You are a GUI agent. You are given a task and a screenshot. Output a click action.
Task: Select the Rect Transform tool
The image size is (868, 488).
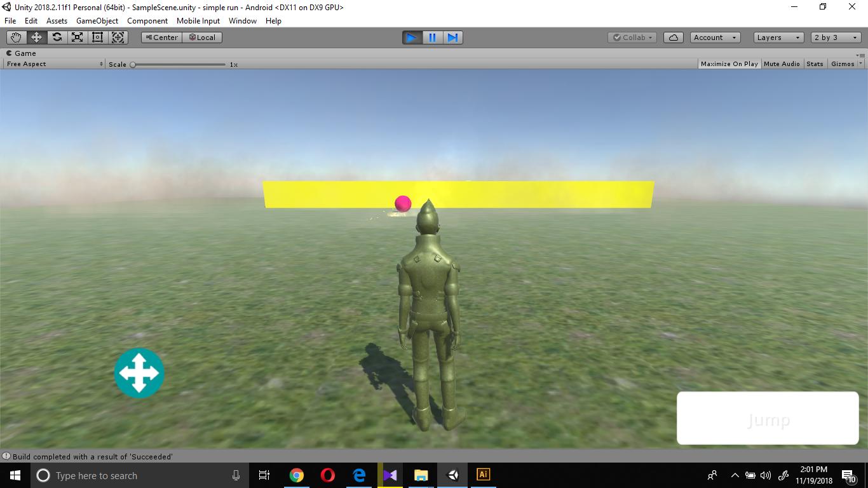pyautogui.click(x=97, y=37)
